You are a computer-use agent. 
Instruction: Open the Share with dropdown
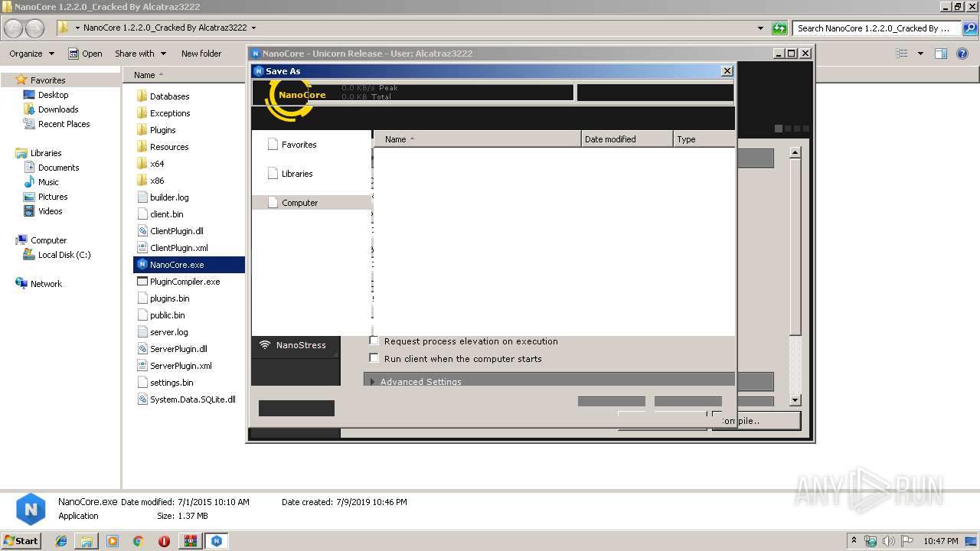coord(139,54)
